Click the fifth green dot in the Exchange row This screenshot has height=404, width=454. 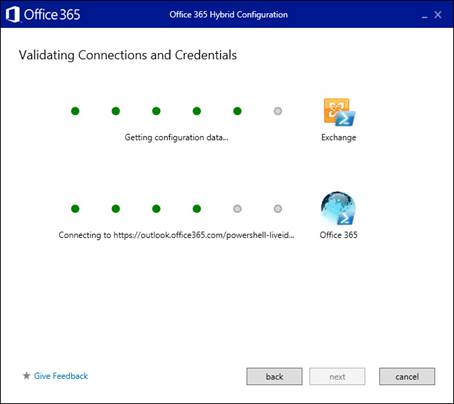point(237,111)
